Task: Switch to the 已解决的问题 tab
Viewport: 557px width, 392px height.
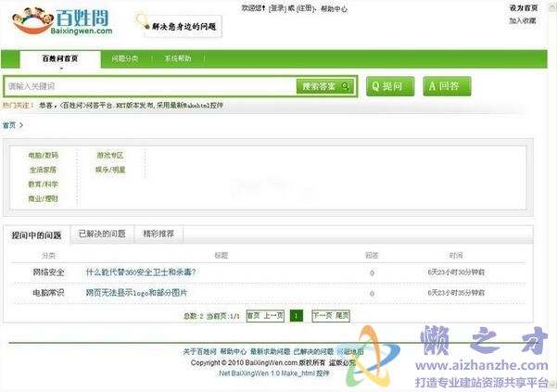Action: pos(102,234)
